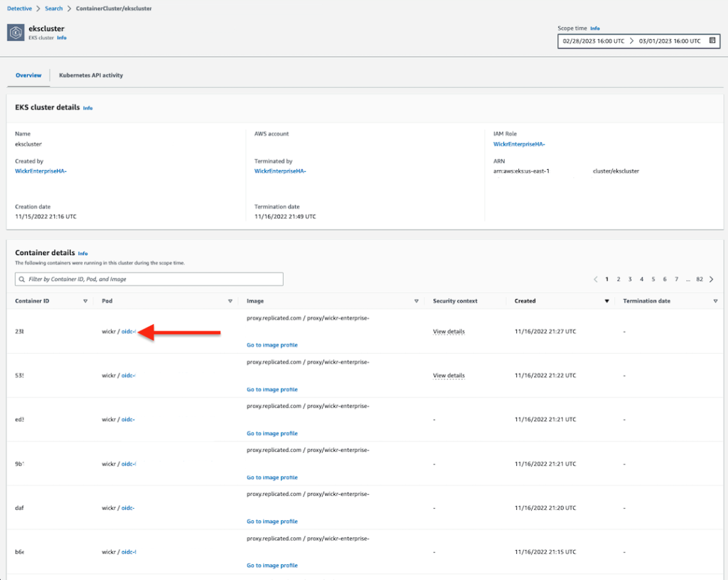Click the previous page chevron in pagination

click(596, 279)
